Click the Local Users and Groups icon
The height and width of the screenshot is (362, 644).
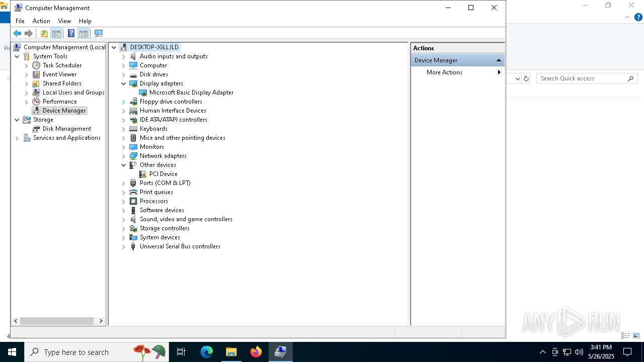coord(36,93)
